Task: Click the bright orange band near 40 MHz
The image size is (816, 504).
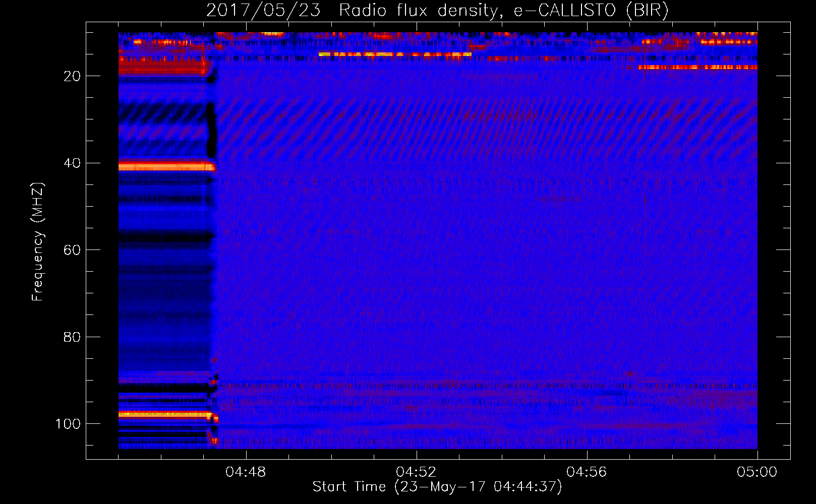Action: [166, 166]
